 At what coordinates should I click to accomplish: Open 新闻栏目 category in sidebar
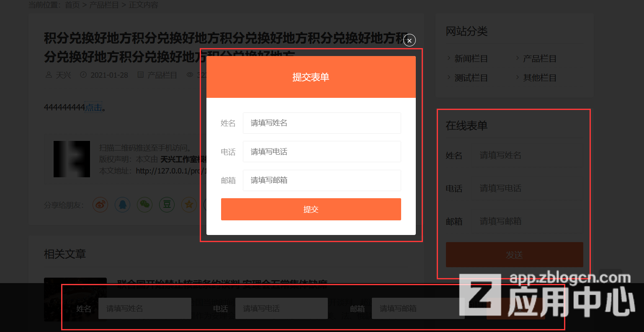click(471, 59)
